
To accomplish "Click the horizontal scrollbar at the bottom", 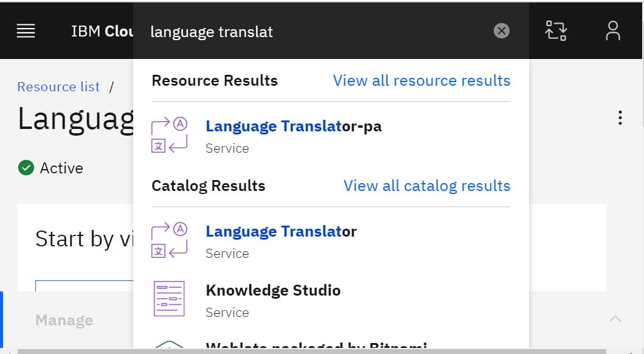I will click(x=312, y=351).
